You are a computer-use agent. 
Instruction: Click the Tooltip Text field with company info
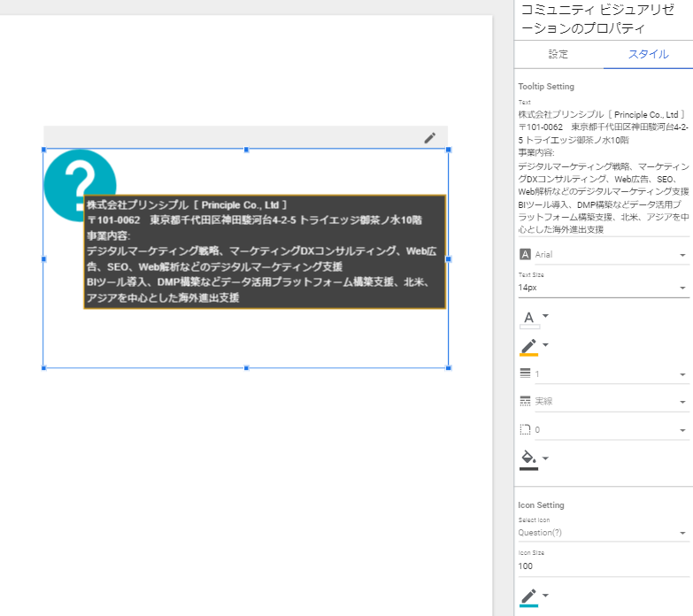(602, 171)
